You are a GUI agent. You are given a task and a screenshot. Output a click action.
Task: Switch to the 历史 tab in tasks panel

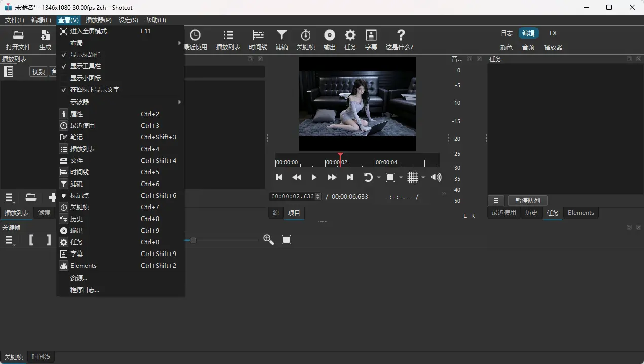tap(531, 213)
